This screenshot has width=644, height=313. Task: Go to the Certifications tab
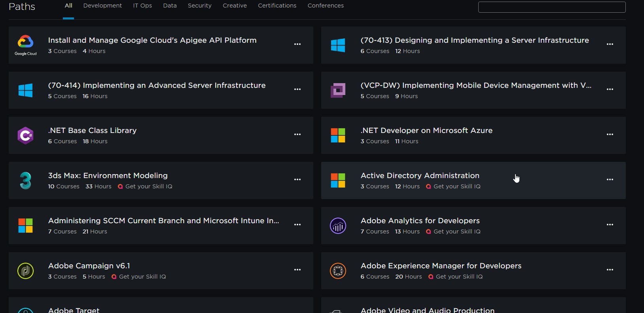tap(277, 6)
